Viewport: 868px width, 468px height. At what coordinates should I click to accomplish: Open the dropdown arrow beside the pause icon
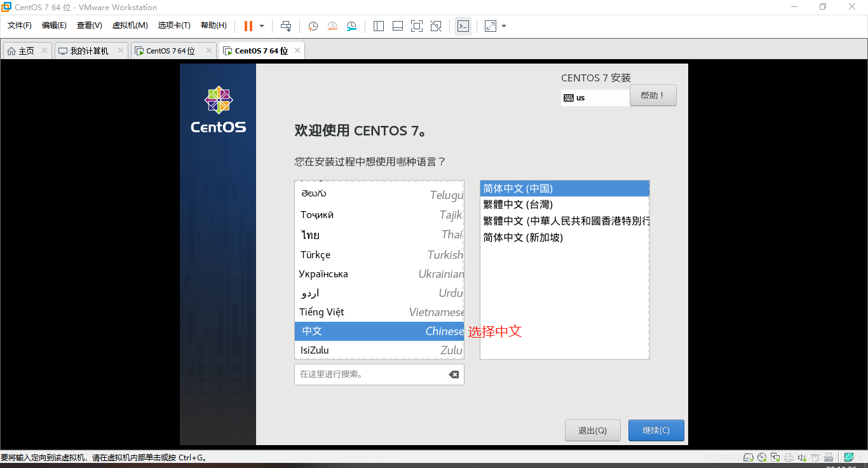point(262,26)
